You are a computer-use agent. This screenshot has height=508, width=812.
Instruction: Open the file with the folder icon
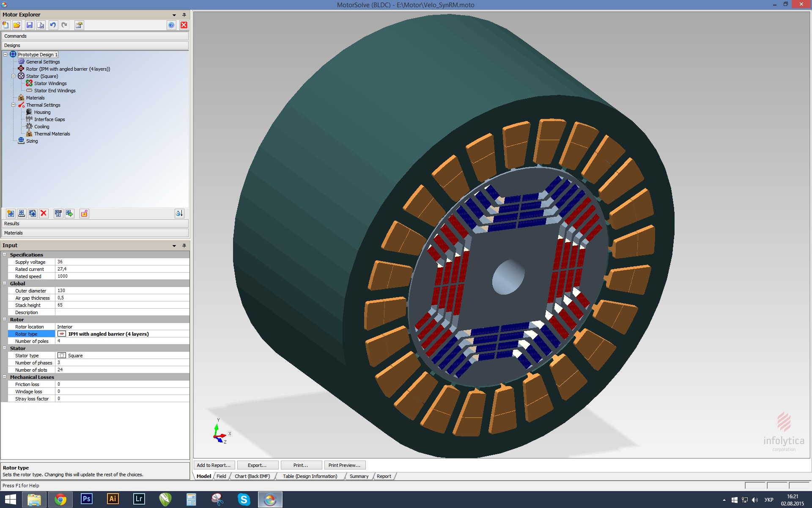pyautogui.click(x=17, y=25)
